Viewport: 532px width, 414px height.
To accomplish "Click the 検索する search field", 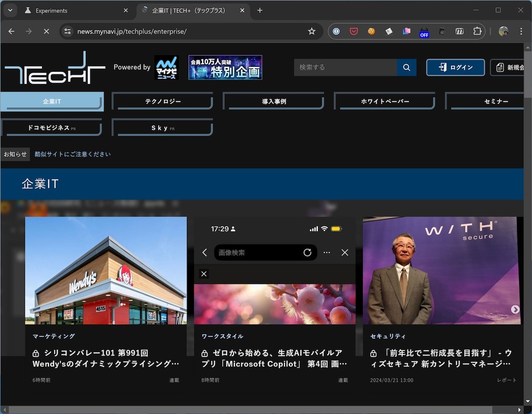I will coord(345,67).
